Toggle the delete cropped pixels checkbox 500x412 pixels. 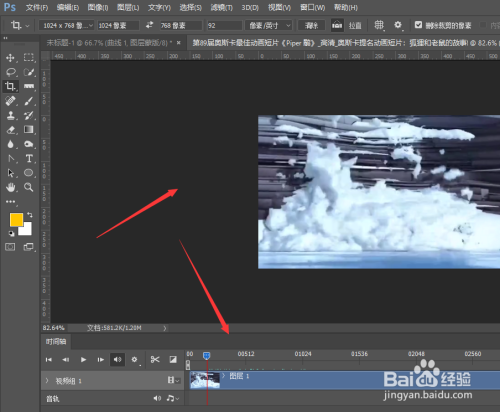coord(418,25)
